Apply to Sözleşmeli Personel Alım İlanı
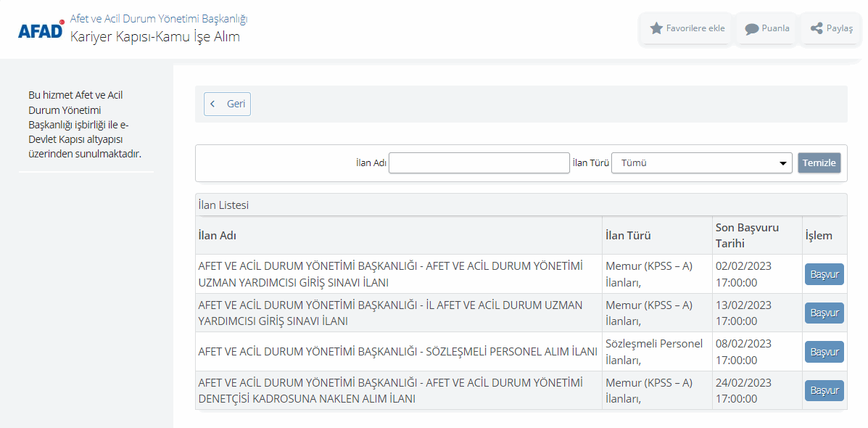The image size is (868, 428). [824, 352]
